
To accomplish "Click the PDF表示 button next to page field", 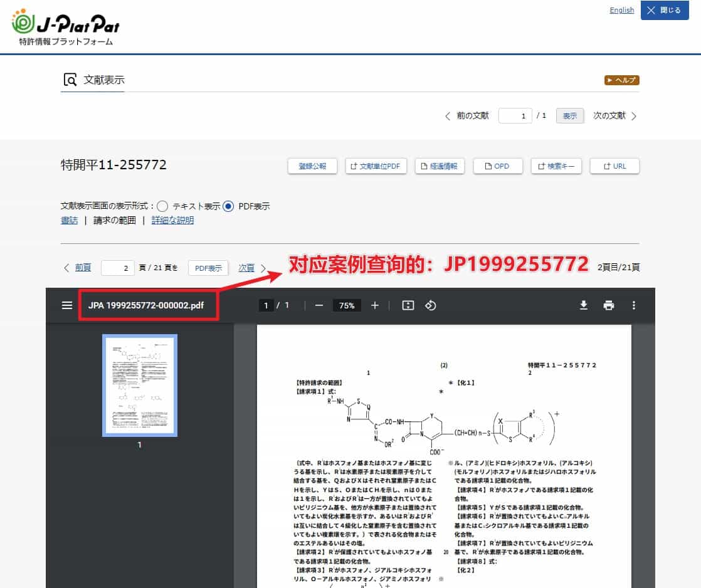I will coord(208,268).
